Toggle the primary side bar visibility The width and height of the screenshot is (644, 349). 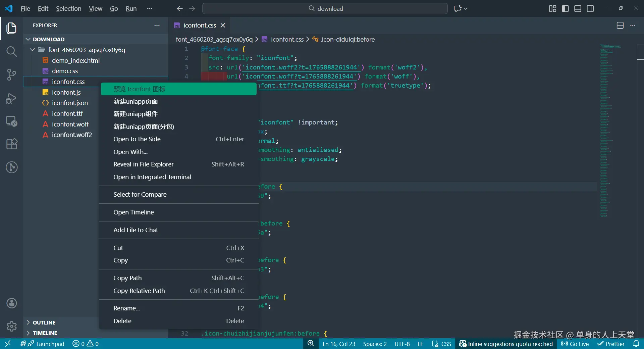pyautogui.click(x=565, y=8)
